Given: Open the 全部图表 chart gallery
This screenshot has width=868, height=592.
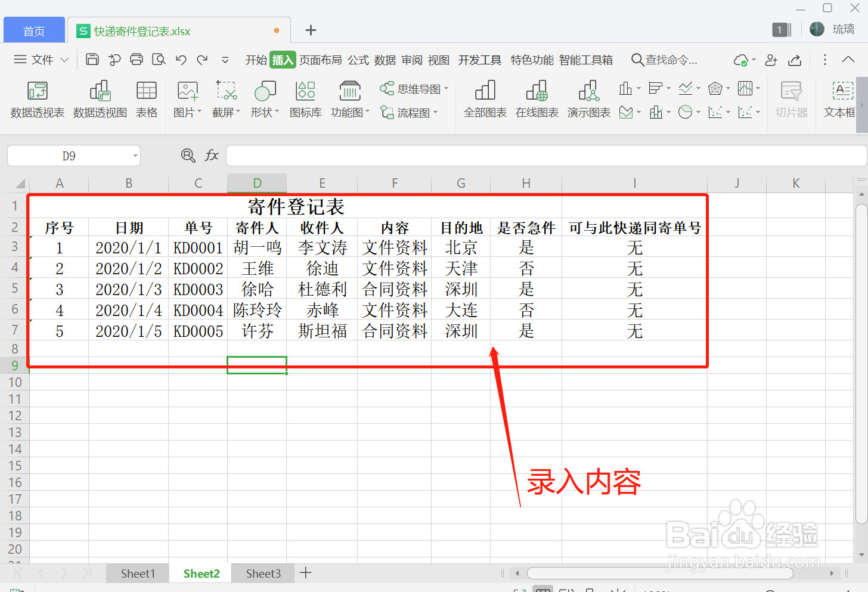Looking at the screenshot, I should coord(484,99).
